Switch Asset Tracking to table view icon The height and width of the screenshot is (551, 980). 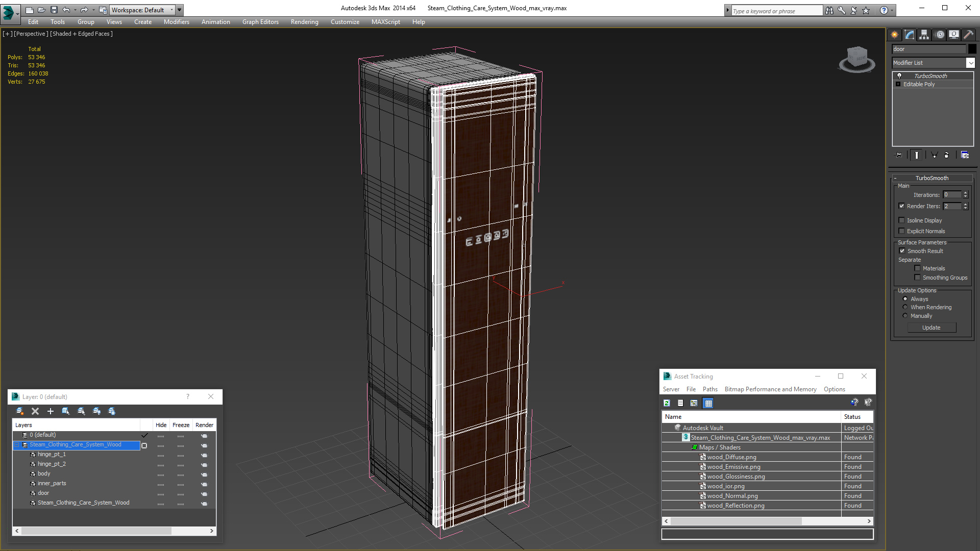point(708,403)
